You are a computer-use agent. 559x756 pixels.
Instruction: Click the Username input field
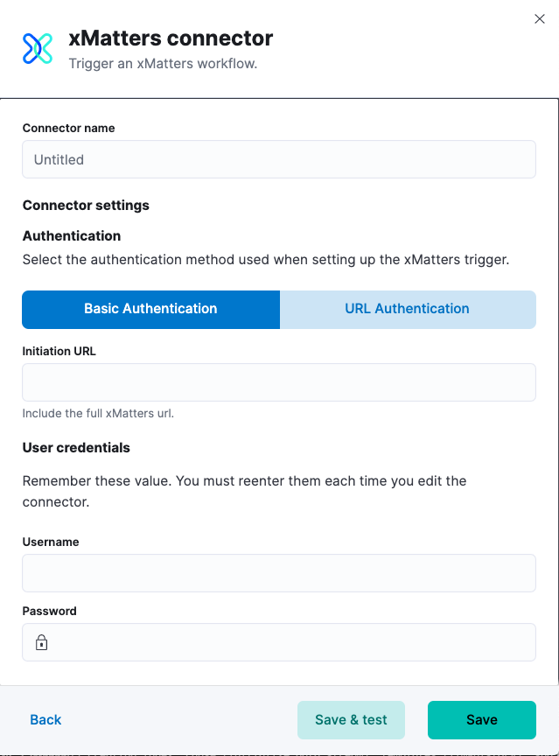coord(278,572)
